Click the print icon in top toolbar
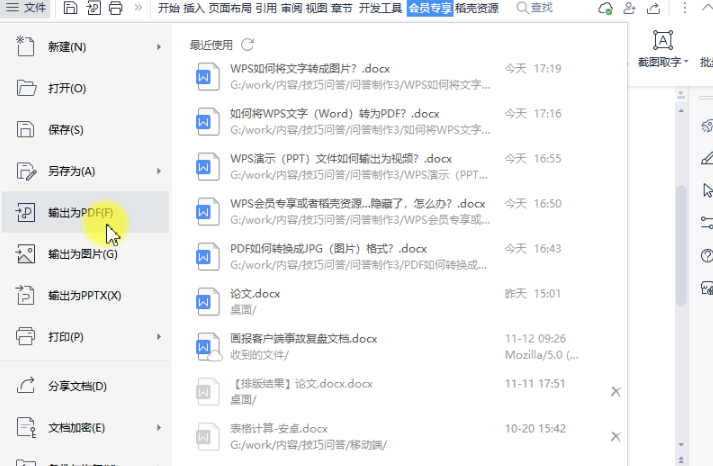 tap(116, 8)
